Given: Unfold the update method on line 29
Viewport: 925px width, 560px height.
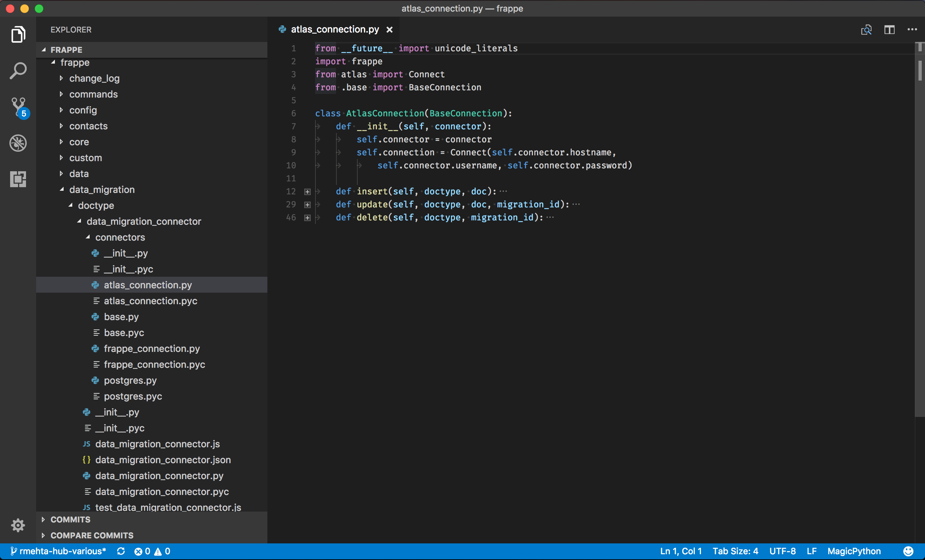Looking at the screenshot, I should [x=307, y=205].
